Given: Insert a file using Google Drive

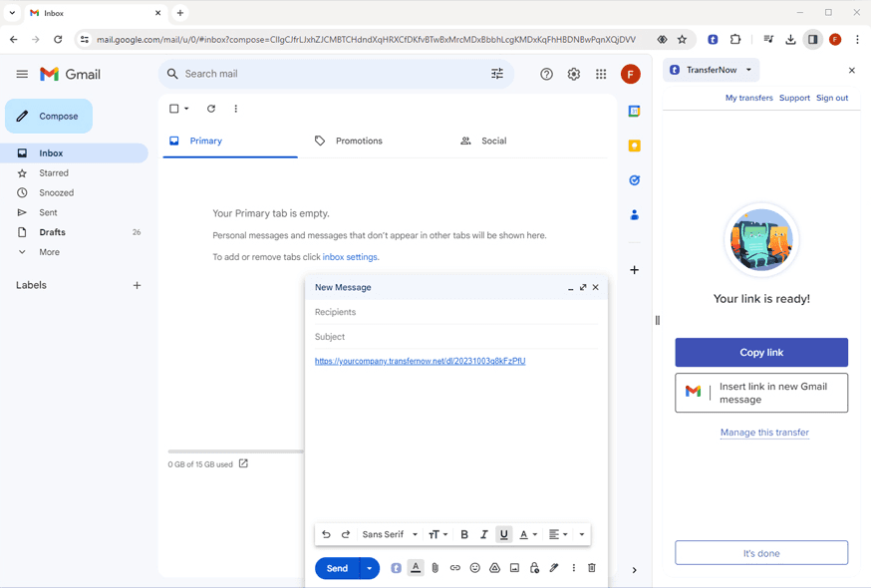Looking at the screenshot, I should pyautogui.click(x=494, y=567).
